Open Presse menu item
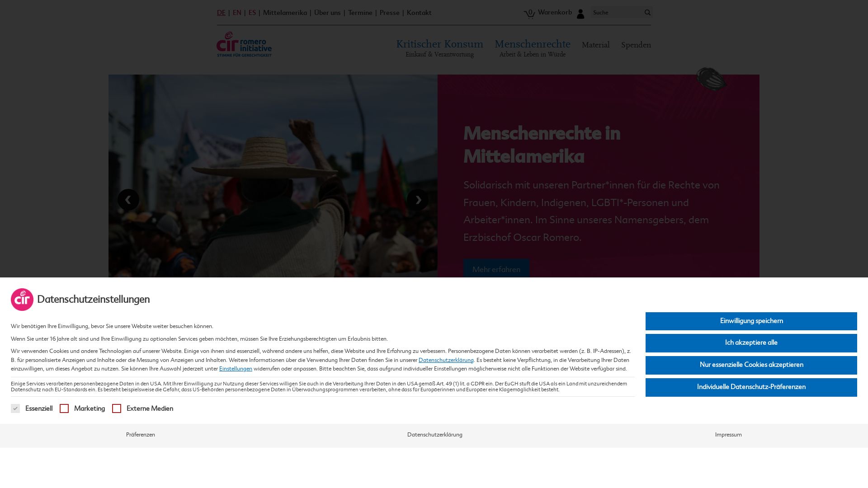Image resolution: width=868 pixels, height=488 pixels. [390, 13]
